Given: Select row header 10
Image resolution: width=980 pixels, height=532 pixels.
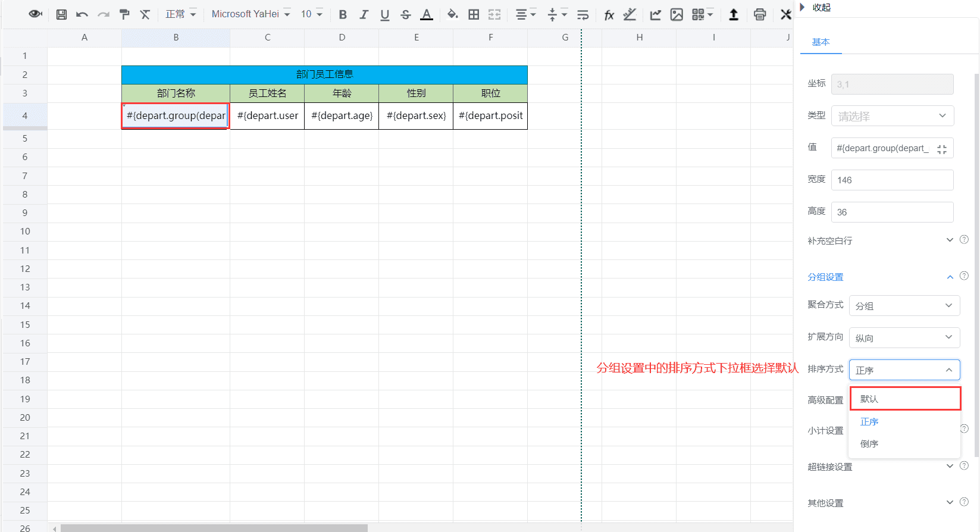Looking at the screenshot, I should click(x=25, y=231).
